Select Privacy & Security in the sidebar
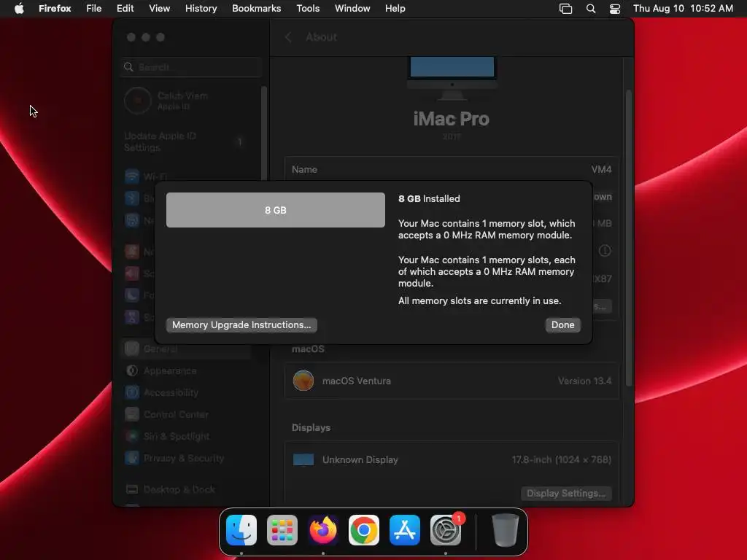Viewport: 747px width, 560px height. (x=186, y=458)
